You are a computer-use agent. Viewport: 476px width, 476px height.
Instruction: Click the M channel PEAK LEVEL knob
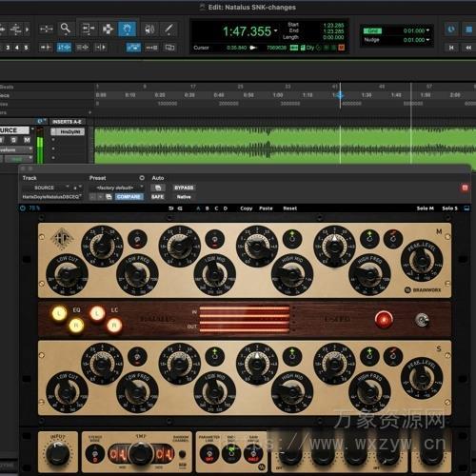422,260
